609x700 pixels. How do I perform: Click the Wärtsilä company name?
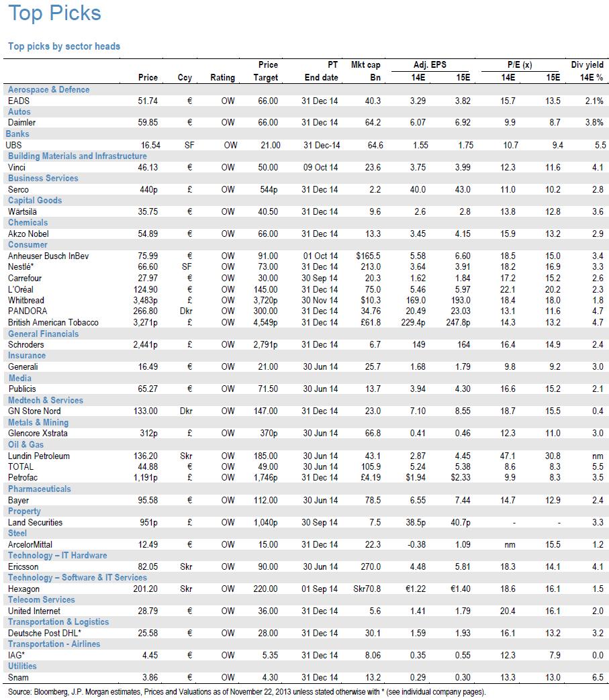point(22,211)
